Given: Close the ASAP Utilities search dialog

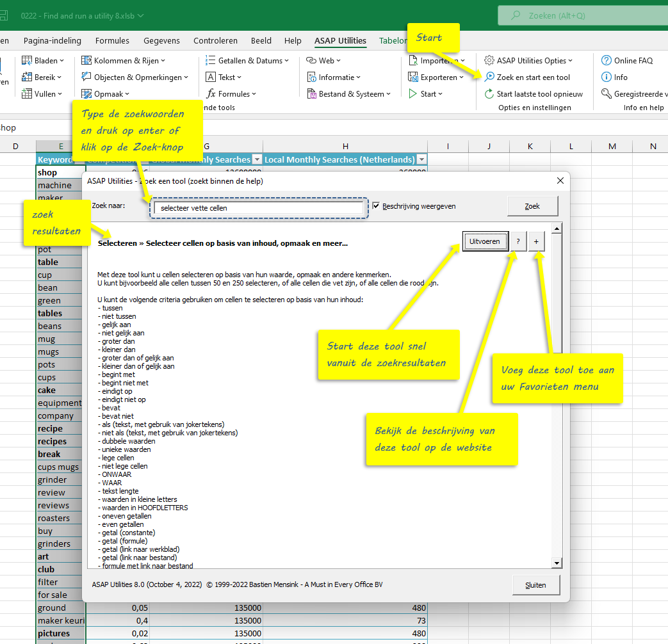Looking at the screenshot, I should click(x=560, y=181).
